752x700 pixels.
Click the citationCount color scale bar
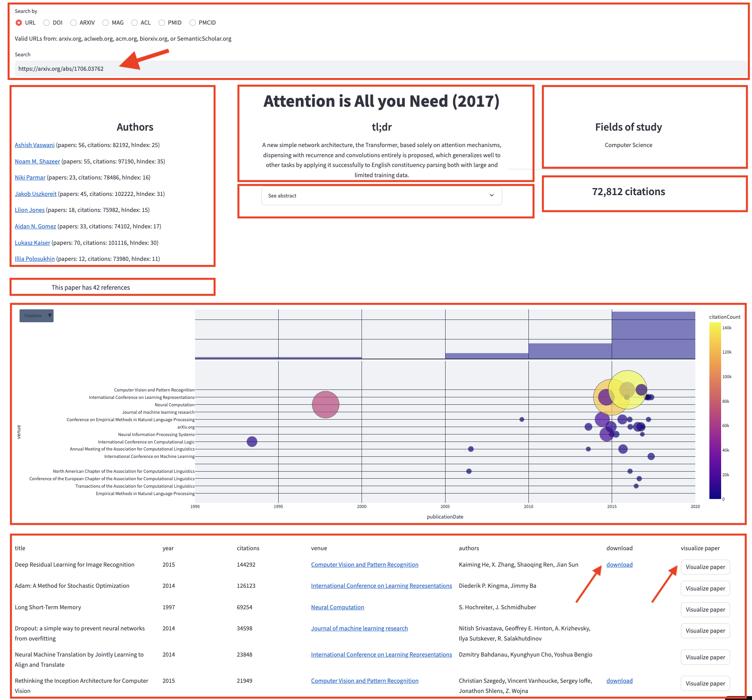coord(714,411)
